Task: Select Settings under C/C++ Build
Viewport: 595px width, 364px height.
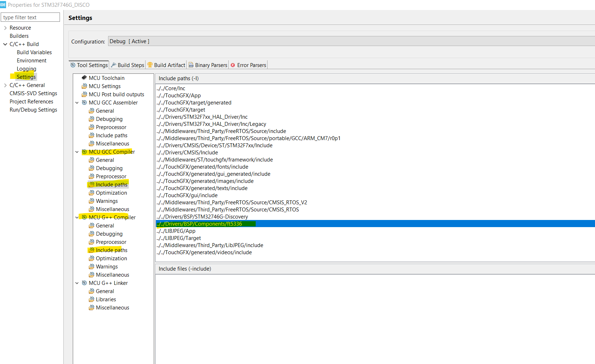Action: [26, 77]
